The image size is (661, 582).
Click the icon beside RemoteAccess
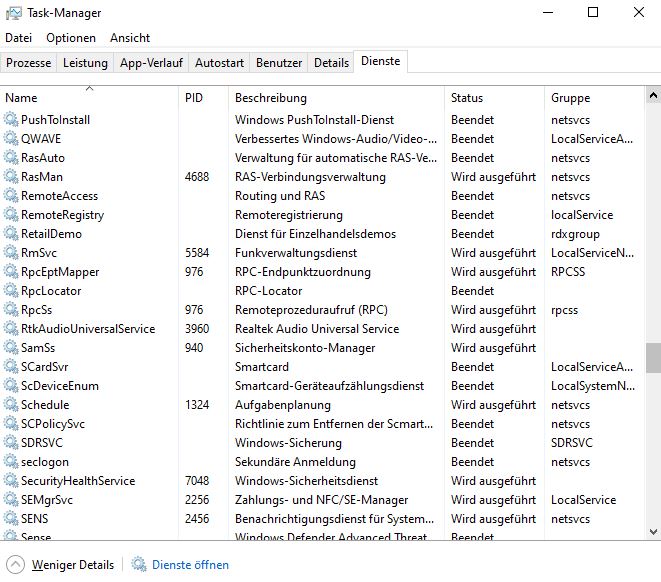[x=11, y=196]
